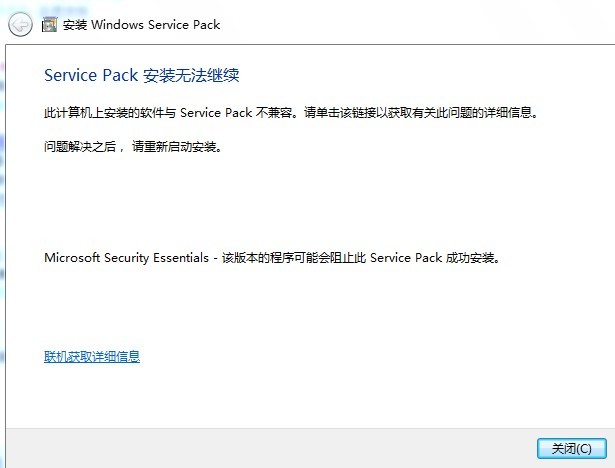Click the 不兼容 text in the first paragraph
615x468 pixels.
pyautogui.click(x=274, y=113)
